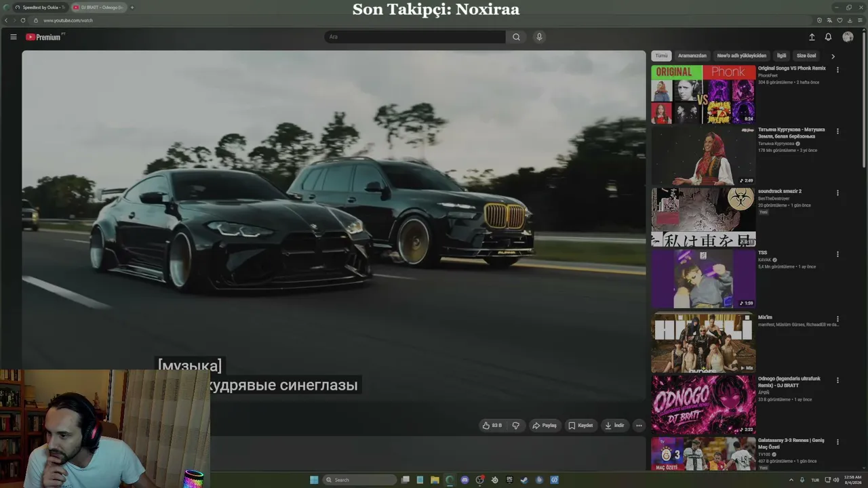Image resolution: width=868 pixels, height=488 pixels.
Task: Open more actions (three dots) under video
Action: (639, 426)
